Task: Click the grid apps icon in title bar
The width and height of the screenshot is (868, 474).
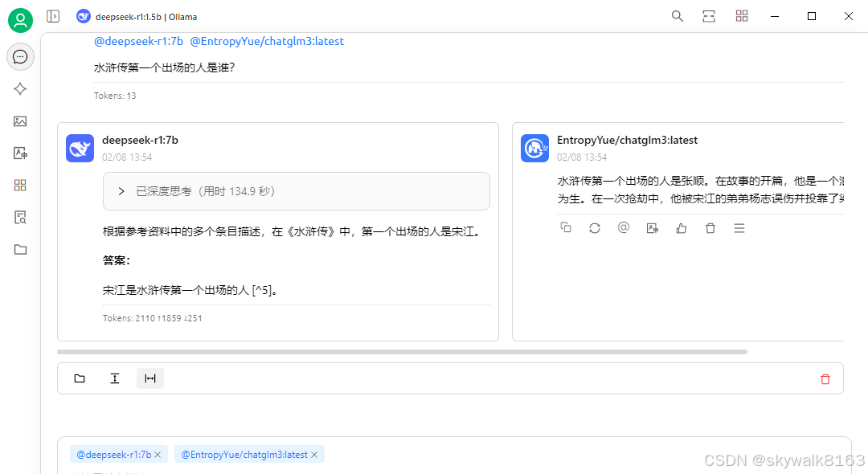Action: [742, 16]
